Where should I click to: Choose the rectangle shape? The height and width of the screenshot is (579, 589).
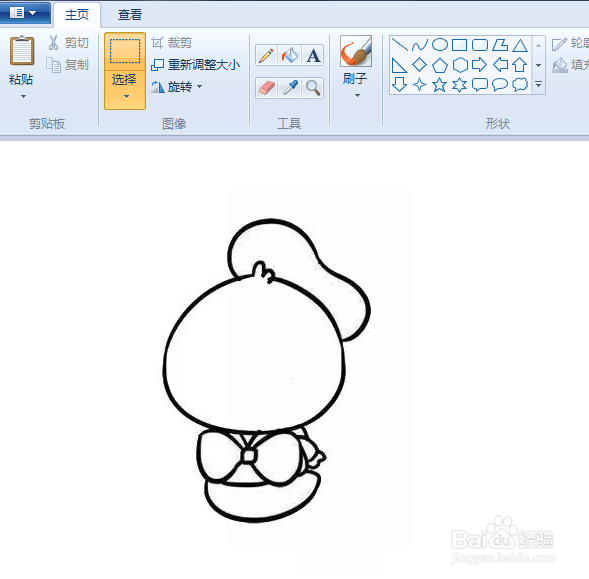[459, 45]
